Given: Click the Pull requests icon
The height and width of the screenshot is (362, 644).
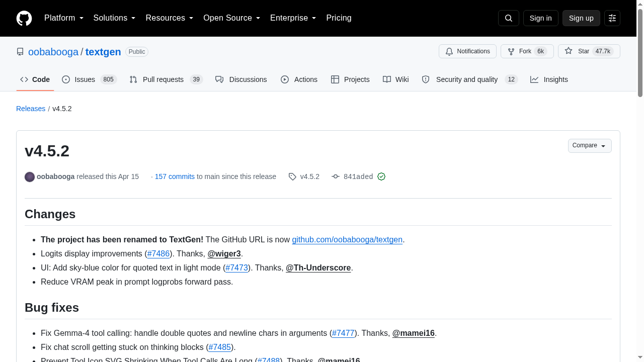Looking at the screenshot, I should pyautogui.click(x=133, y=79).
